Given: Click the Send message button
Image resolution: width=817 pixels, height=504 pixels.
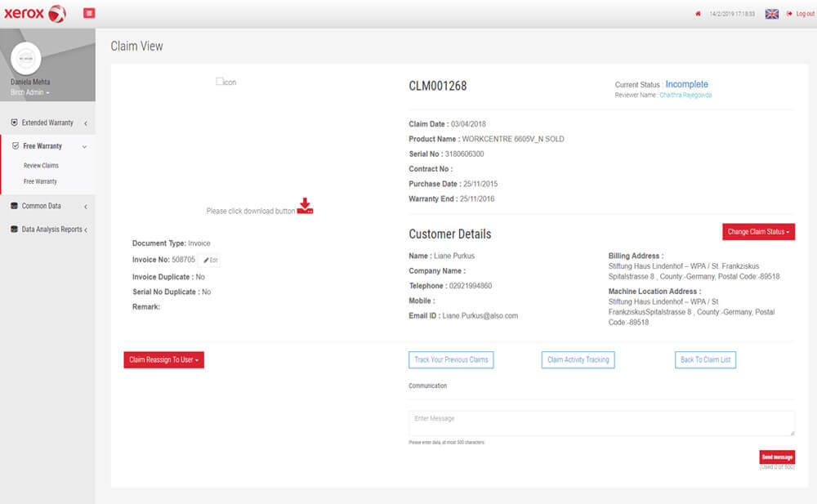Looking at the screenshot, I should (x=777, y=457).
